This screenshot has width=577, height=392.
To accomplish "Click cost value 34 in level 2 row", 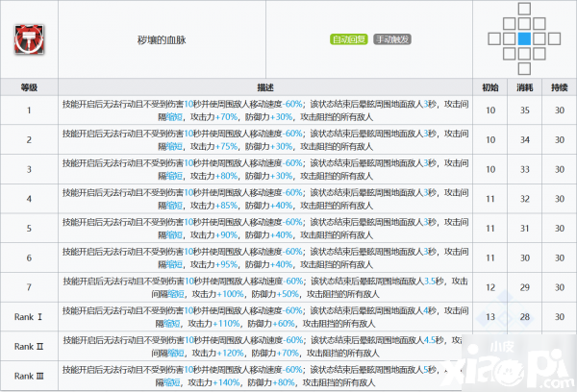I will (525, 139).
